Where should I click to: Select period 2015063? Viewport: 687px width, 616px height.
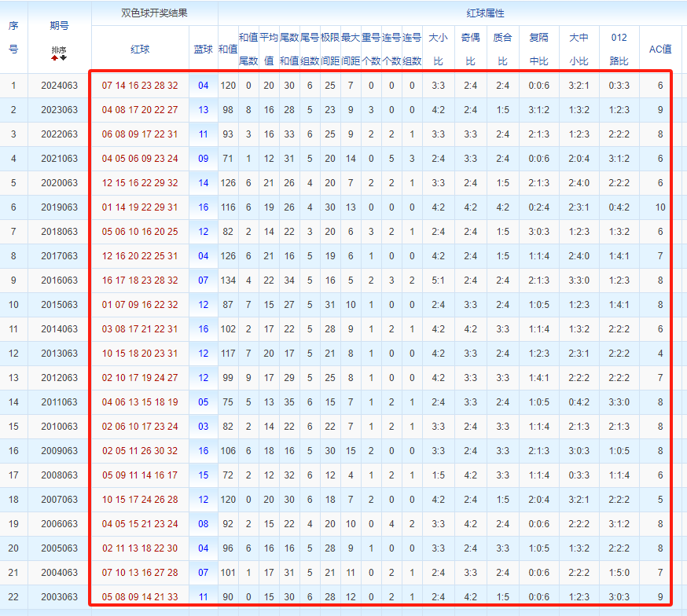(x=59, y=305)
